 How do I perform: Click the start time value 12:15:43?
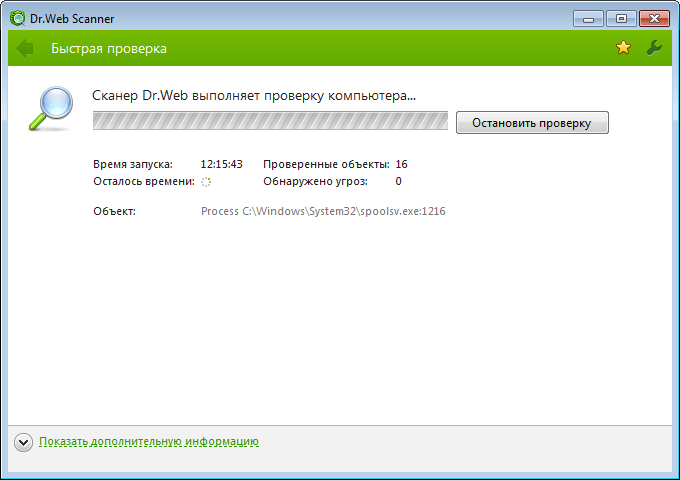222,164
